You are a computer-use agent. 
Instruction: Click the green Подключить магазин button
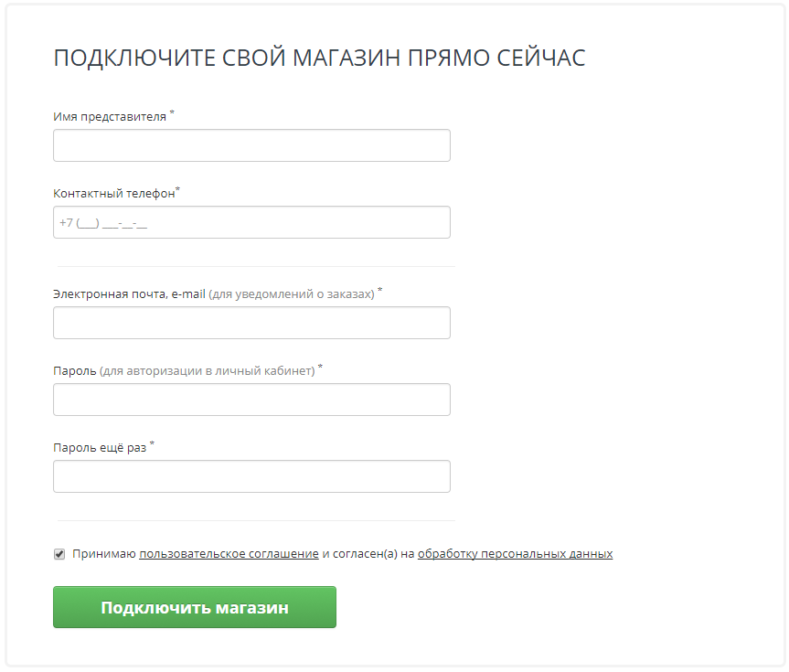point(195,607)
